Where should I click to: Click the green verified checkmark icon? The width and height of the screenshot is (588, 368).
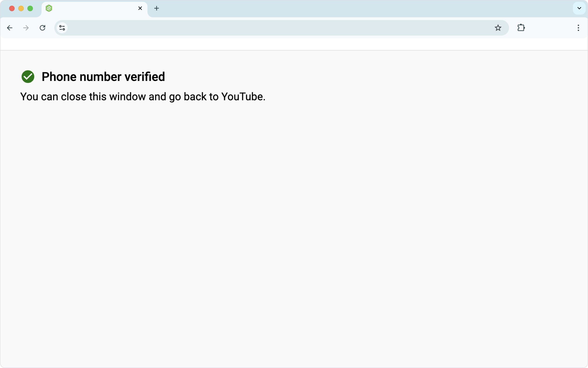[x=28, y=77]
